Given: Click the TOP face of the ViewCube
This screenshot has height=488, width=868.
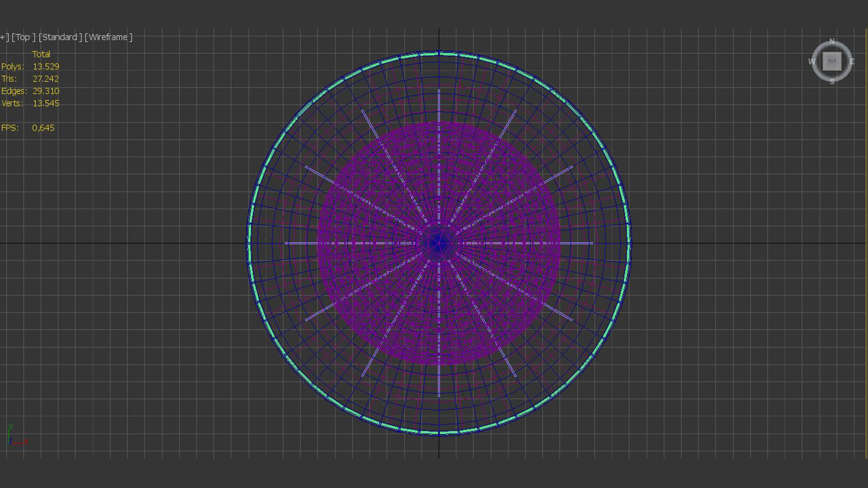Looking at the screenshot, I should [832, 61].
